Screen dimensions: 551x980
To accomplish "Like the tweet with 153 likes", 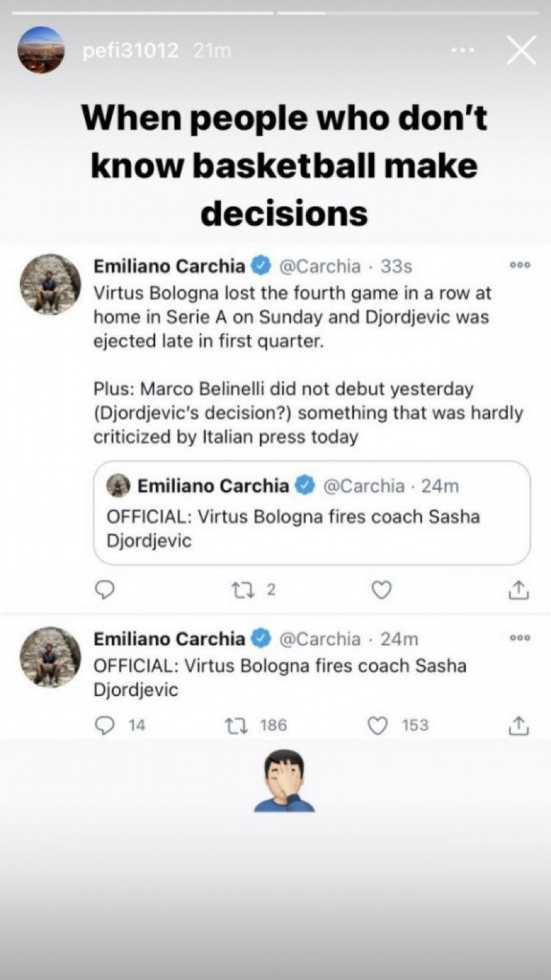I will click(x=378, y=725).
